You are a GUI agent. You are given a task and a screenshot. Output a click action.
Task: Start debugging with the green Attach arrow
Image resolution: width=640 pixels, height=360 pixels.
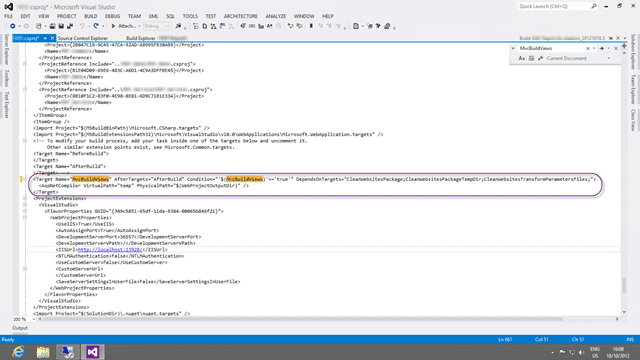click(113, 26)
